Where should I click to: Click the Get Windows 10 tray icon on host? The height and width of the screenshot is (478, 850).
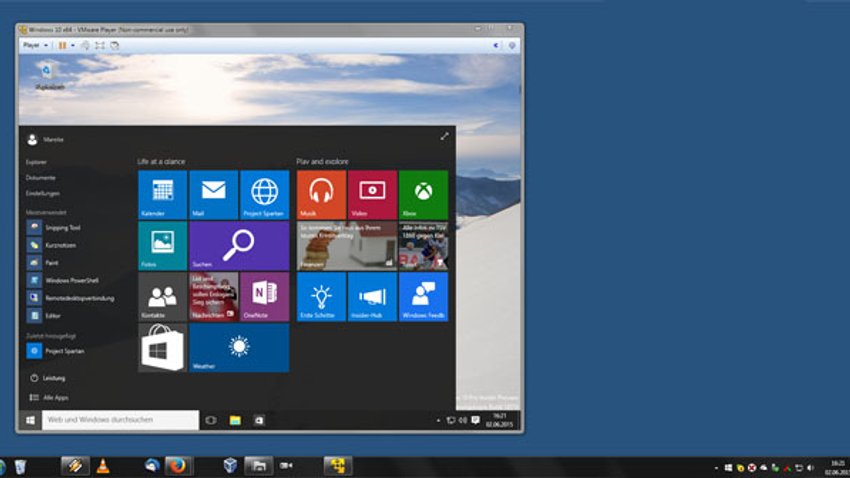pos(728,468)
